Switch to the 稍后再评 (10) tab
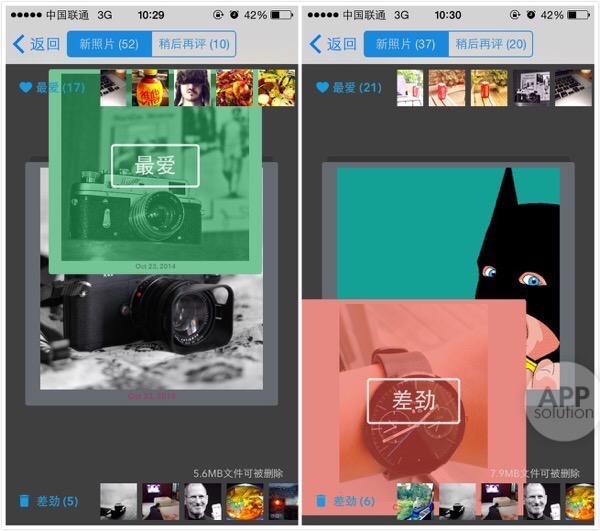The width and height of the screenshot is (600, 531). point(194,44)
